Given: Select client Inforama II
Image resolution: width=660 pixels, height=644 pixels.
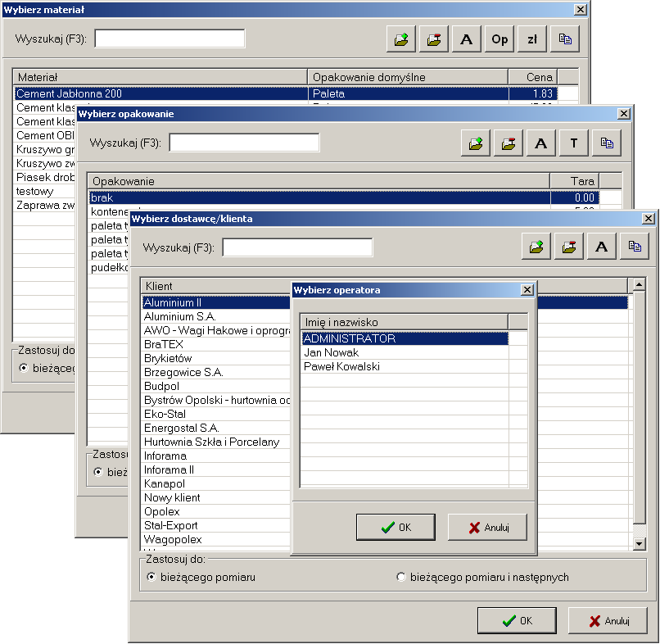Looking at the screenshot, I should coord(216,469).
